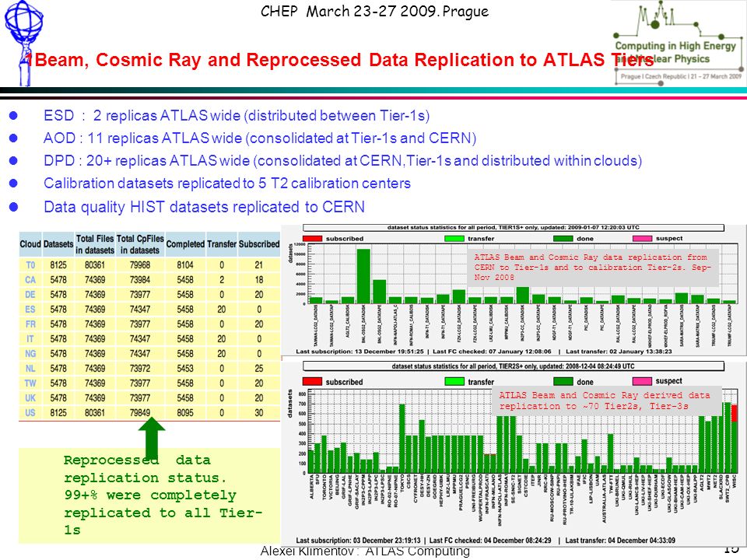747x560 pixels.
Task: Click the TIER1S+ dataset status chart title
Action: coord(513,228)
